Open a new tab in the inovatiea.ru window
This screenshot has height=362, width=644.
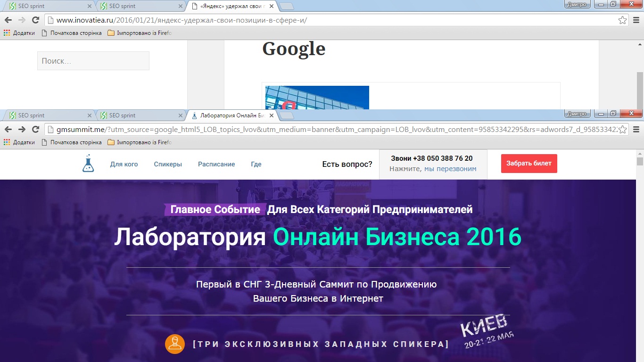287,6
